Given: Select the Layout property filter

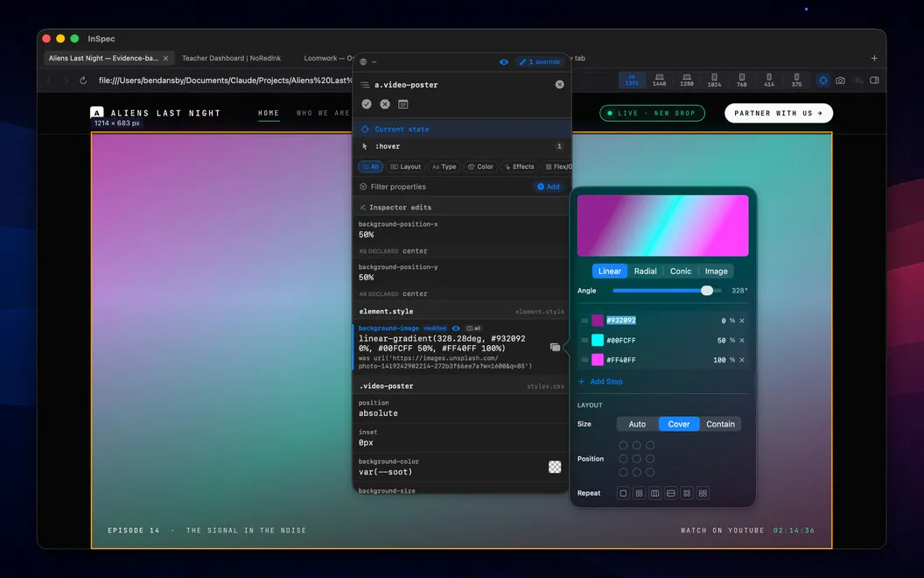Looking at the screenshot, I should click(405, 167).
